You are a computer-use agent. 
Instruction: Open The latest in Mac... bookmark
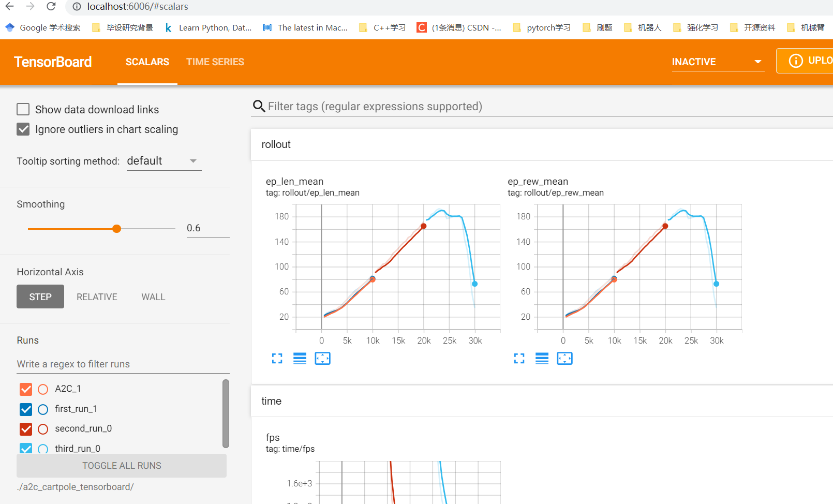tap(305, 27)
